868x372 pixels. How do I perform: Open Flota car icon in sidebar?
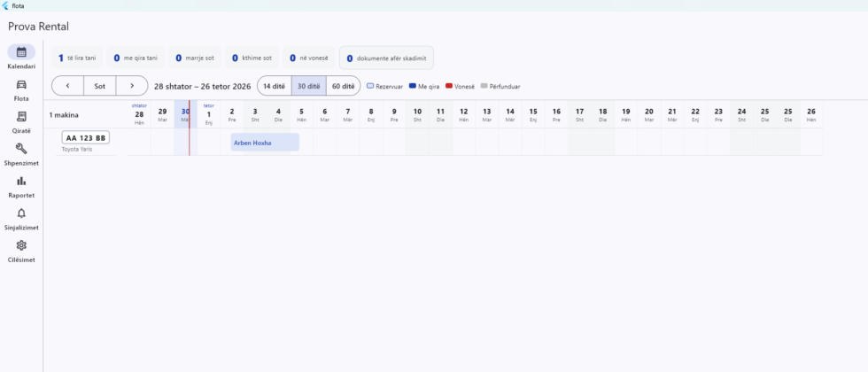point(21,85)
